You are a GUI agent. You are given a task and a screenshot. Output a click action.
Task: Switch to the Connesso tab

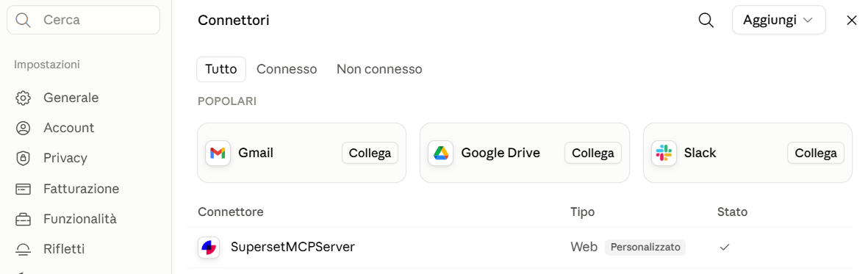pyautogui.click(x=287, y=69)
